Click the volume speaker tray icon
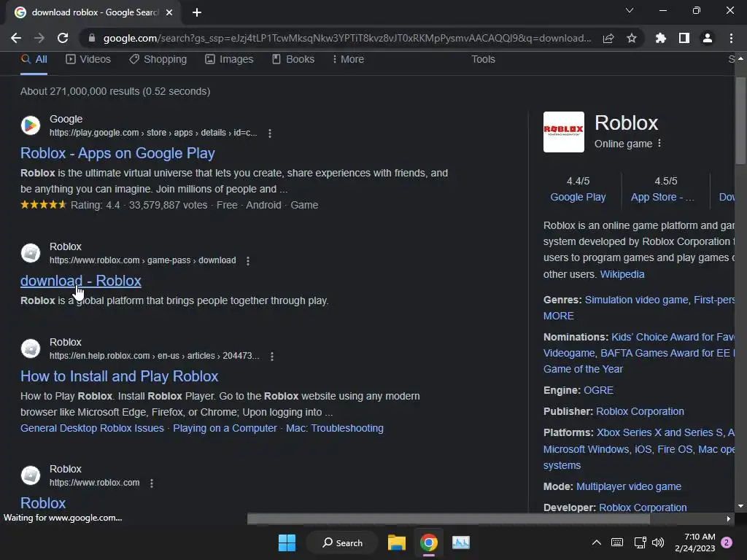The image size is (747, 560). point(658,542)
